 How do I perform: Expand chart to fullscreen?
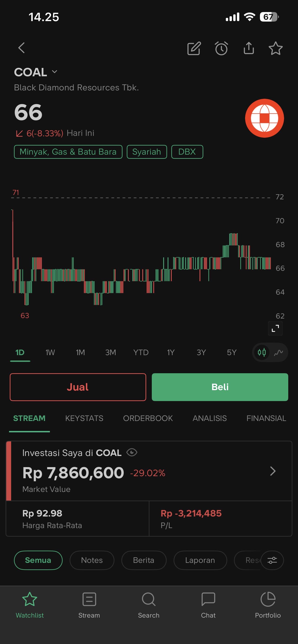click(275, 328)
